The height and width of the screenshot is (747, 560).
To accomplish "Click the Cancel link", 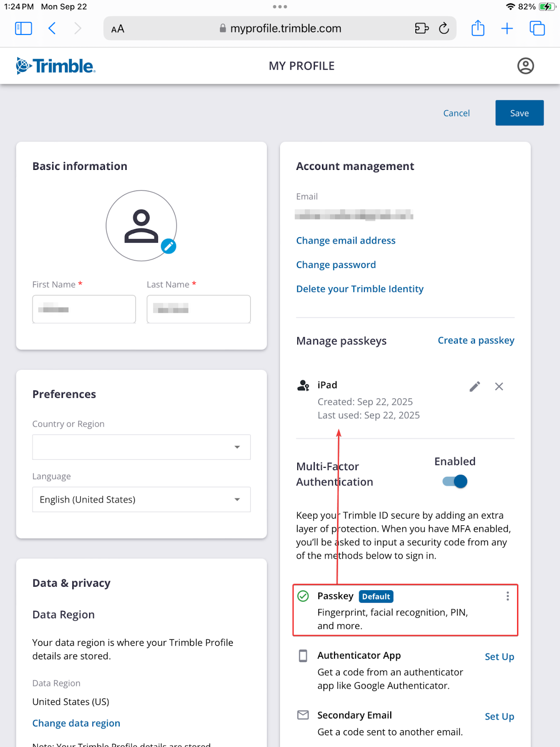I will coord(456,113).
